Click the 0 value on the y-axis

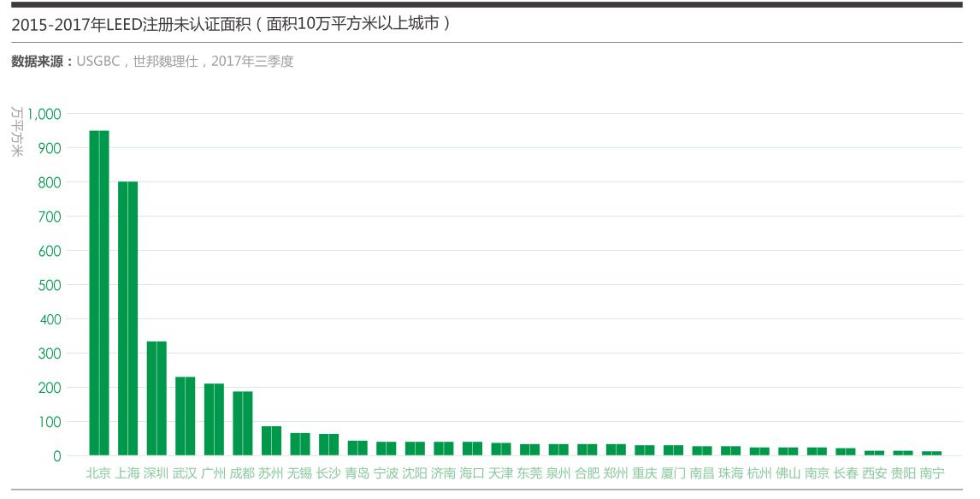(x=57, y=456)
